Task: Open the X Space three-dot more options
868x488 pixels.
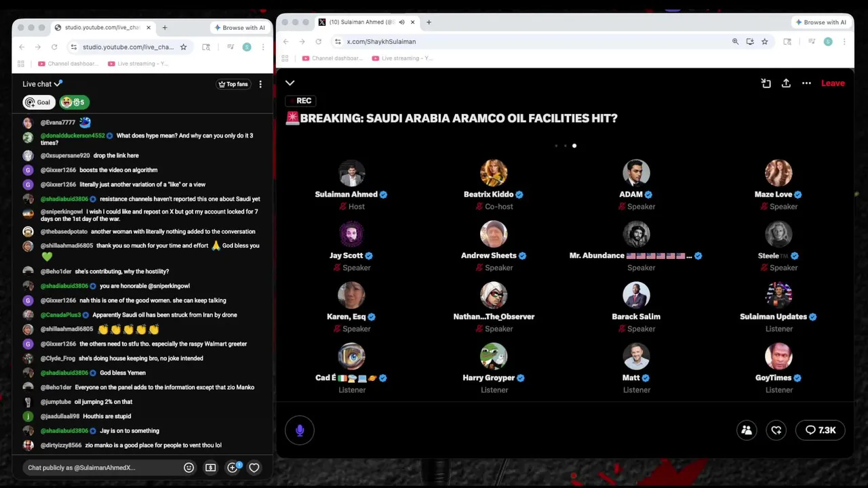Action: pos(806,83)
